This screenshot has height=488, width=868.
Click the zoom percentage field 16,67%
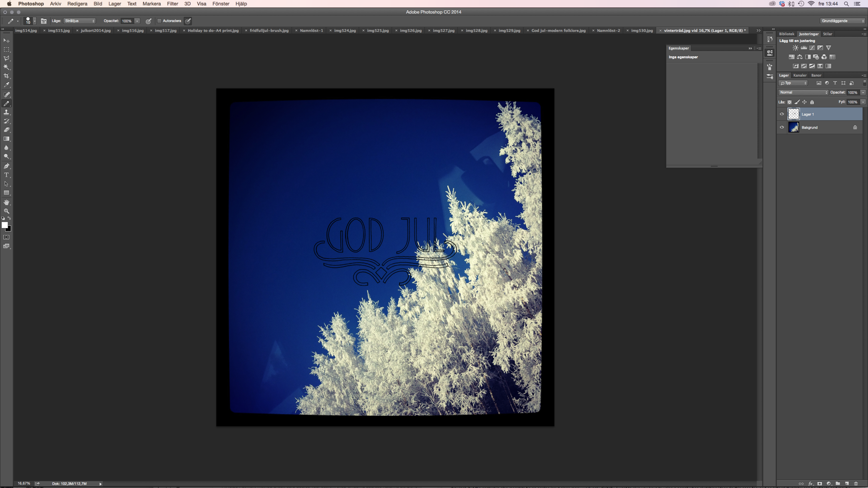pyautogui.click(x=24, y=483)
